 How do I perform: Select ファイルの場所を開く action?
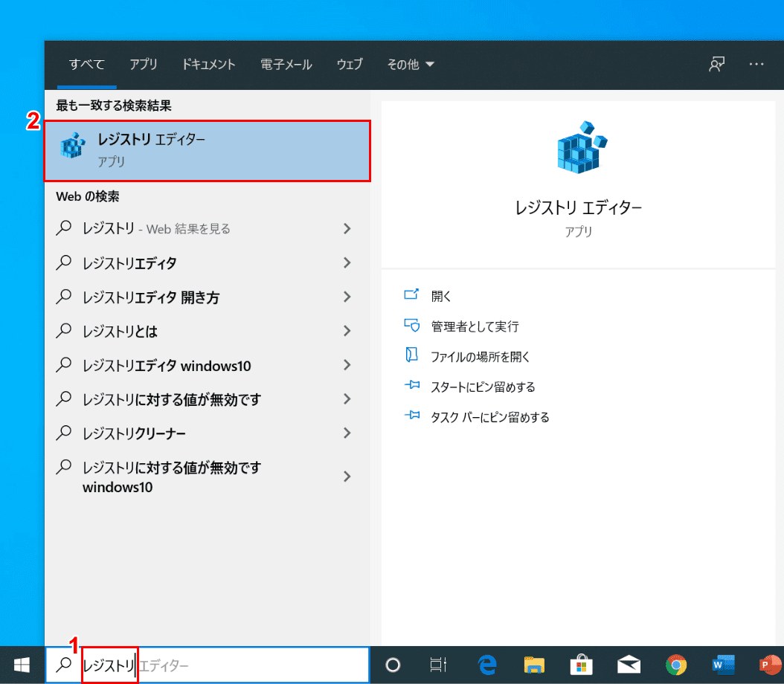click(x=480, y=356)
